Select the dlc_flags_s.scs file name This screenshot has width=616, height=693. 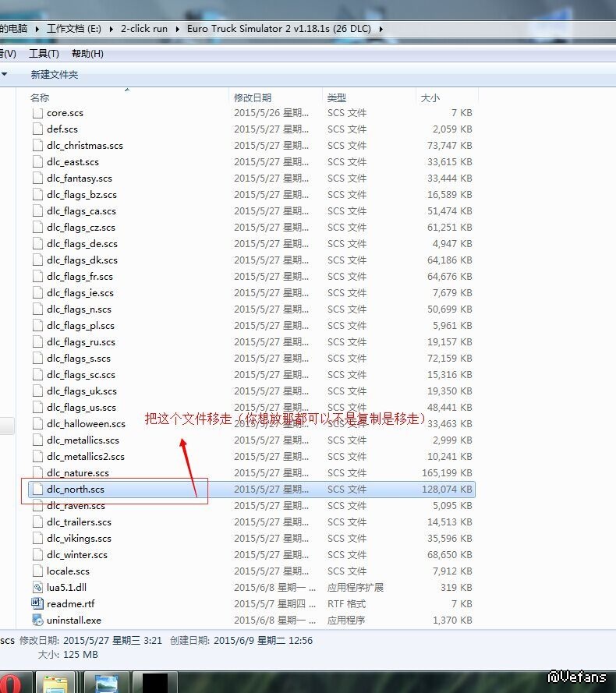pyautogui.click(x=79, y=358)
